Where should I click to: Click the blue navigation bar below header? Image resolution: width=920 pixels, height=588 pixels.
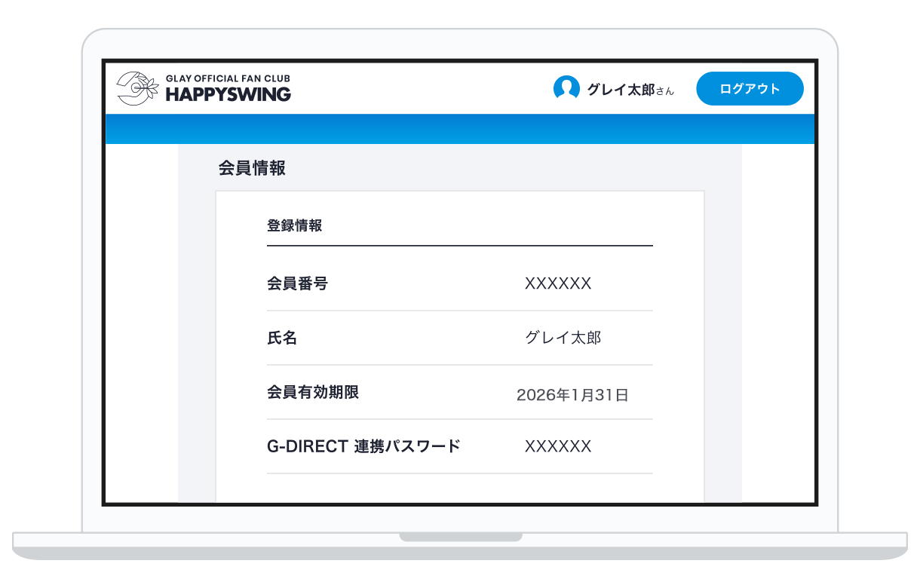pyautogui.click(x=460, y=129)
